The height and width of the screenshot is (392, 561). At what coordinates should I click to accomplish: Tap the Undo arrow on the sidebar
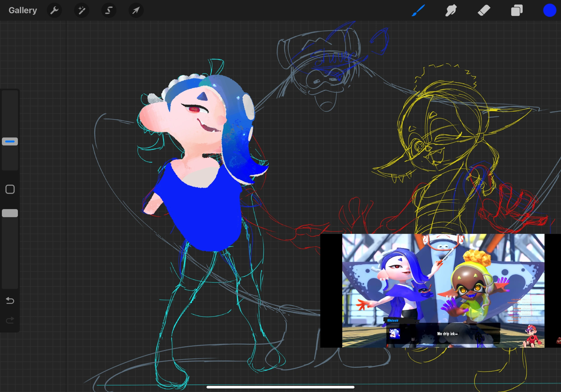pos(10,300)
